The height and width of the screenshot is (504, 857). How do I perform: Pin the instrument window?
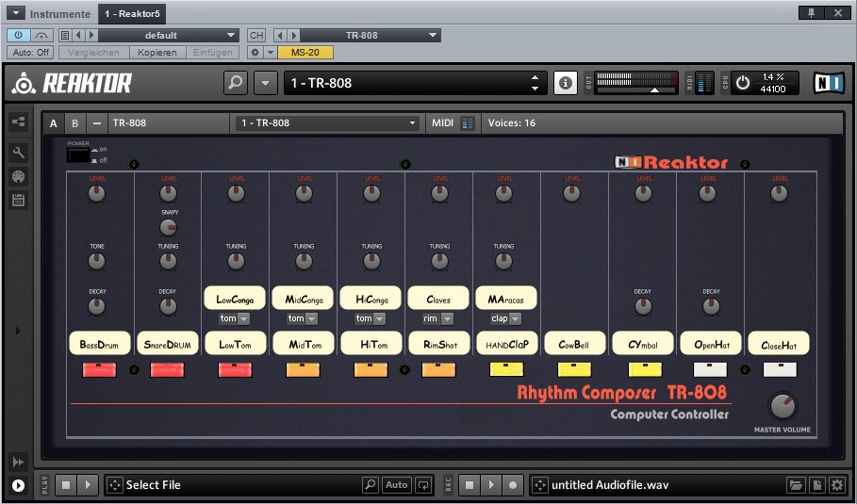click(811, 12)
